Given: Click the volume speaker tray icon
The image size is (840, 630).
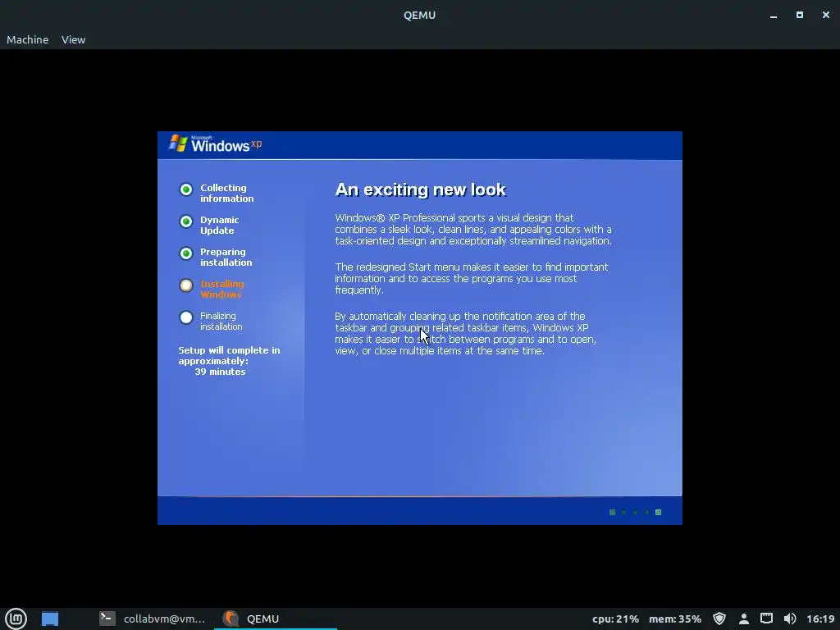Looking at the screenshot, I should pyautogui.click(x=790, y=619).
